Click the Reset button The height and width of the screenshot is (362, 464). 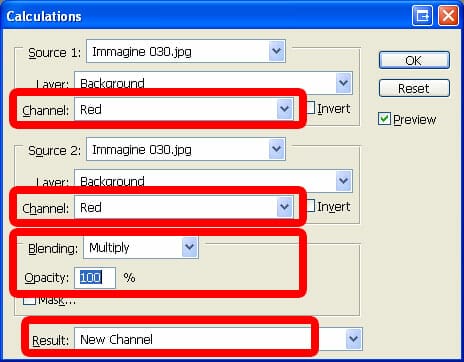[414, 88]
